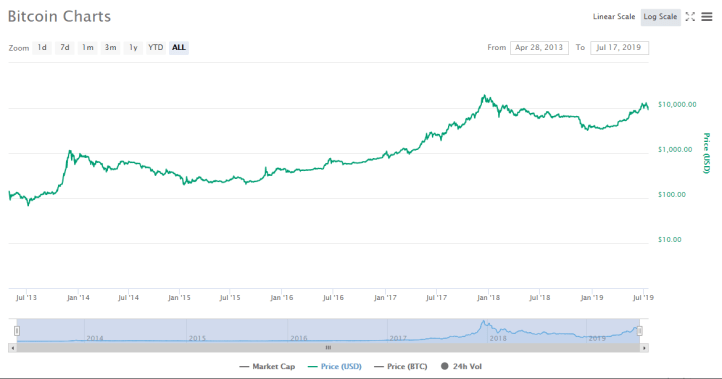Set zoom range to 7d

point(64,47)
